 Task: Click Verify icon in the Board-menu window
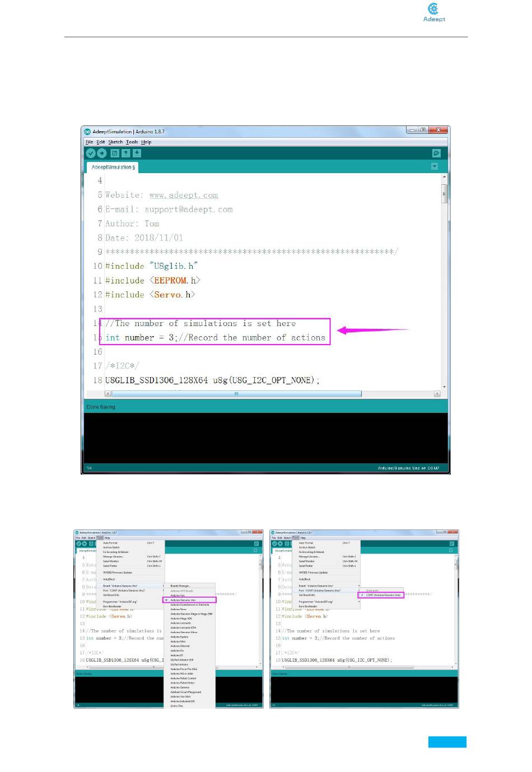point(78,544)
